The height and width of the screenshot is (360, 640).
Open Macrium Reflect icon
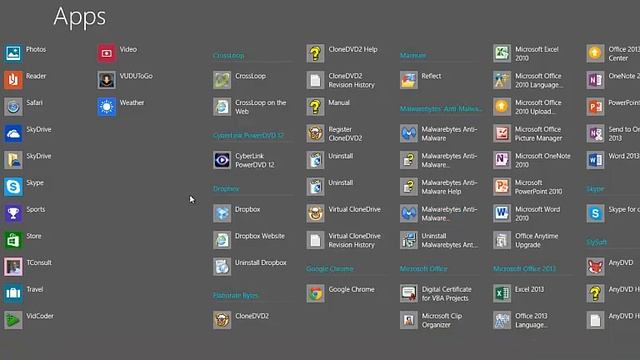point(409,80)
